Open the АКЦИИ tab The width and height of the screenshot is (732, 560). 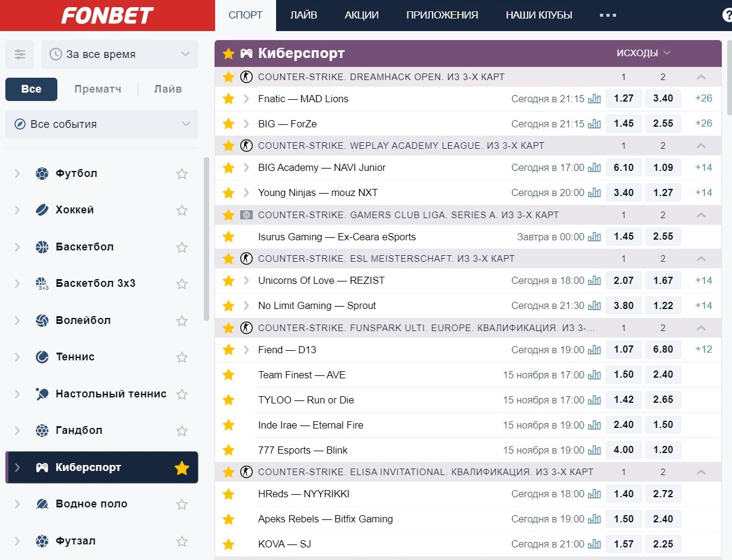(362, 16)
